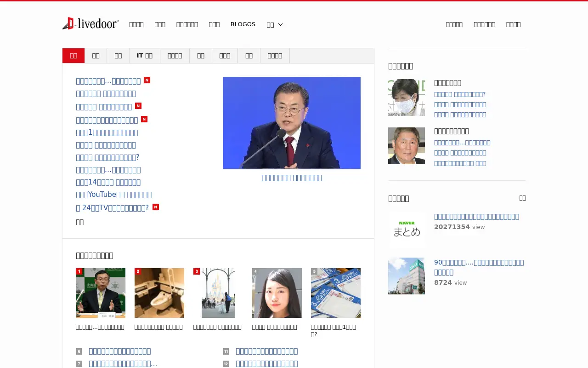Open rank 4 thumbnail of young woman portrait
The image size is (588, 368).
tap(277, 293)
